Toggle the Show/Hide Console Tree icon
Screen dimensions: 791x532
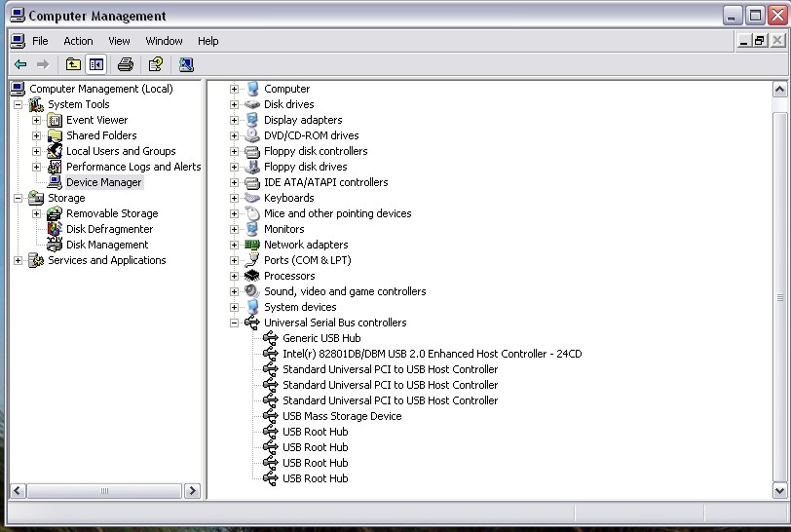[x=95, y=64]
